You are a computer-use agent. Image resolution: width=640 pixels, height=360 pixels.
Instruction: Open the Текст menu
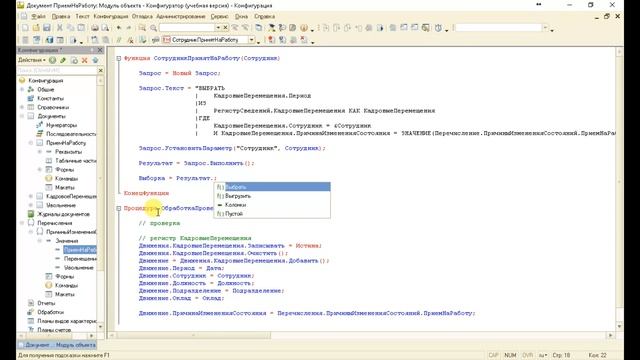pos(82,16)
